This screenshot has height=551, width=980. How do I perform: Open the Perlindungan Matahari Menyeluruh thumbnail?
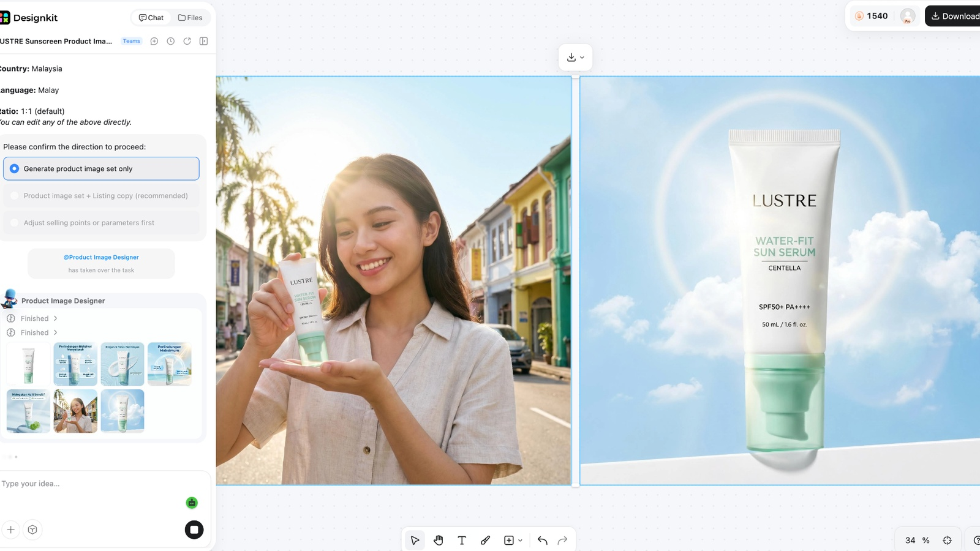(75, 364)
